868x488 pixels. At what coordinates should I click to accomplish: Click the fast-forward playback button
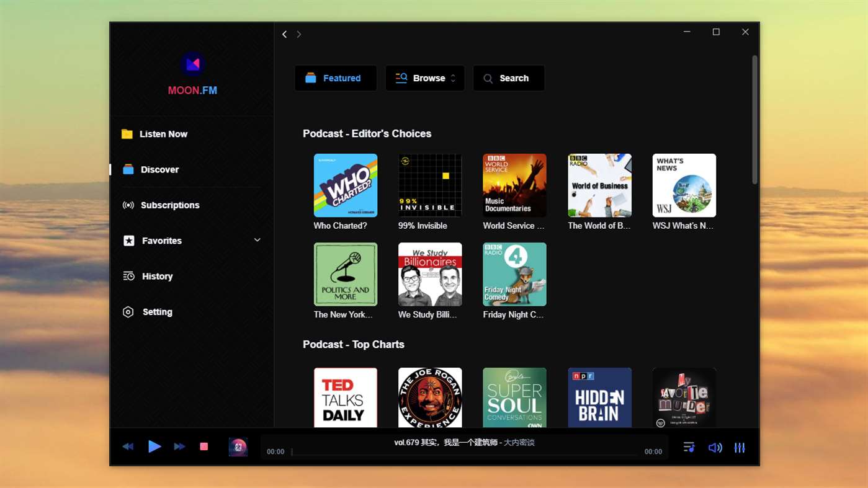[x=179, y=446]
